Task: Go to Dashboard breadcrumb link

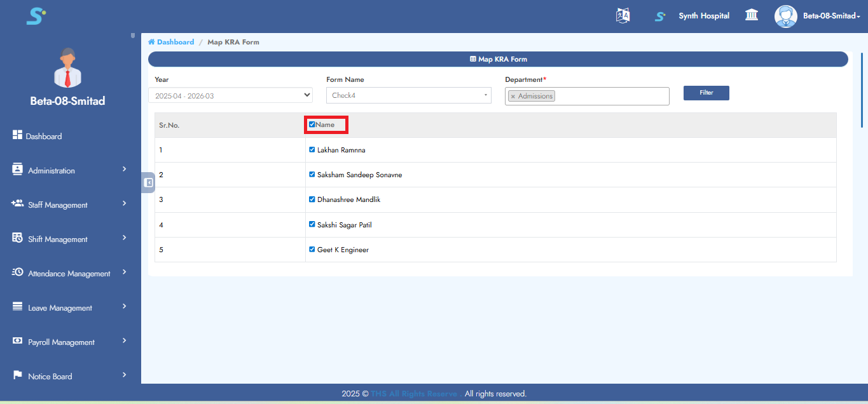Action: pyautogui.click(x=176, y=42)
